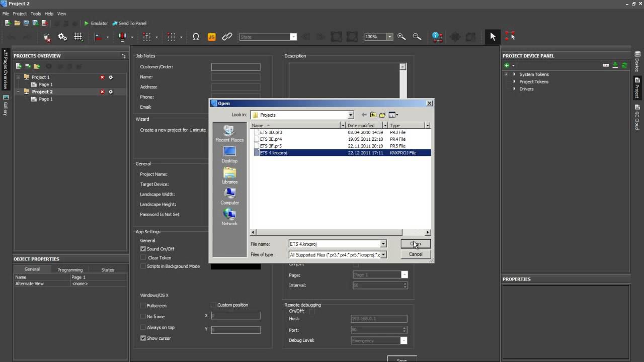
Task: Click the orange JS script icon
Action: click(x=212, y=37)
